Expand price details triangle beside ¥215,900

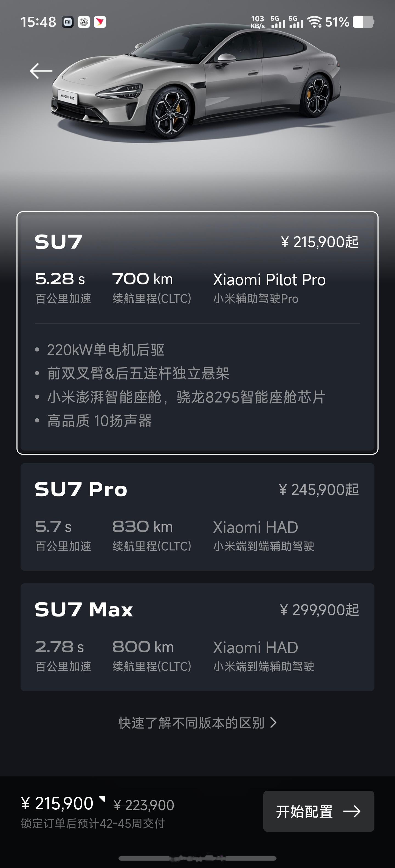(x=102, y=799)
